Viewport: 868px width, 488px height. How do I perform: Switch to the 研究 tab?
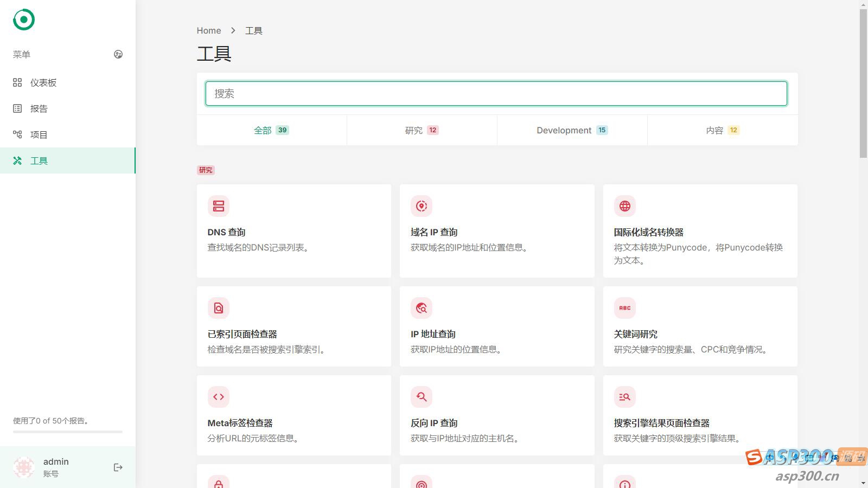[x=422, y=130]
